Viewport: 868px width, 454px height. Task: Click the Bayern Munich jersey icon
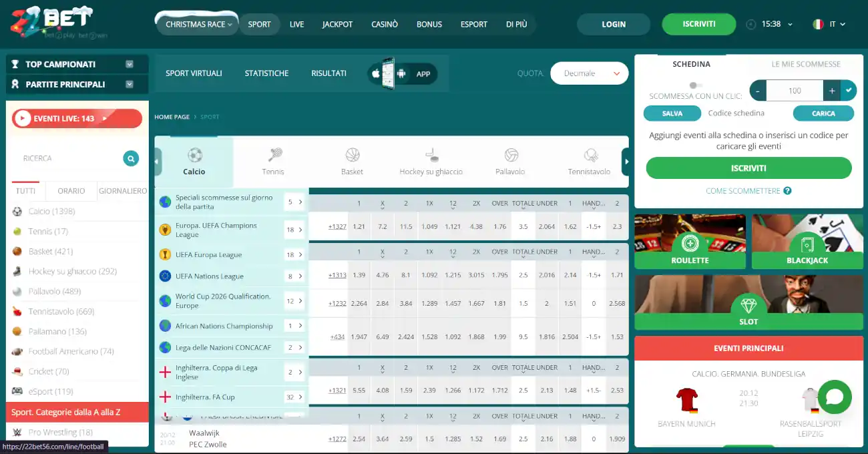coord(686,399)
